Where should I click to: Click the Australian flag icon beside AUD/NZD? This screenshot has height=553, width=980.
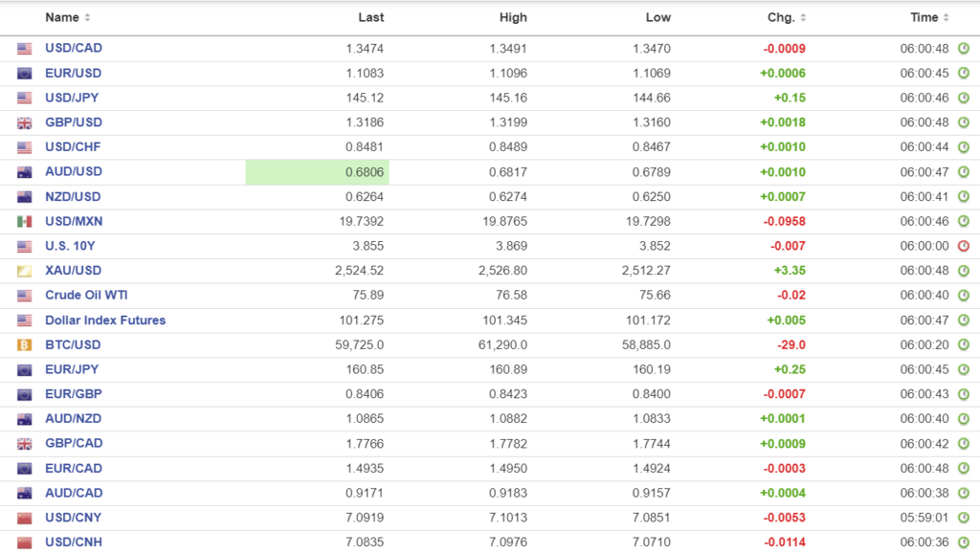(24, 419)
